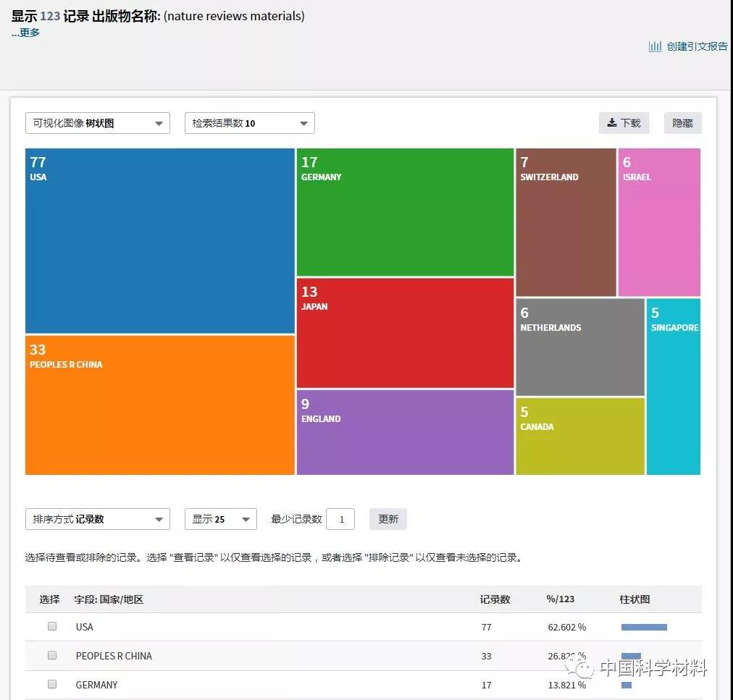
Task: Tick the USA row checkbox
Action: (x=52, y=626)
